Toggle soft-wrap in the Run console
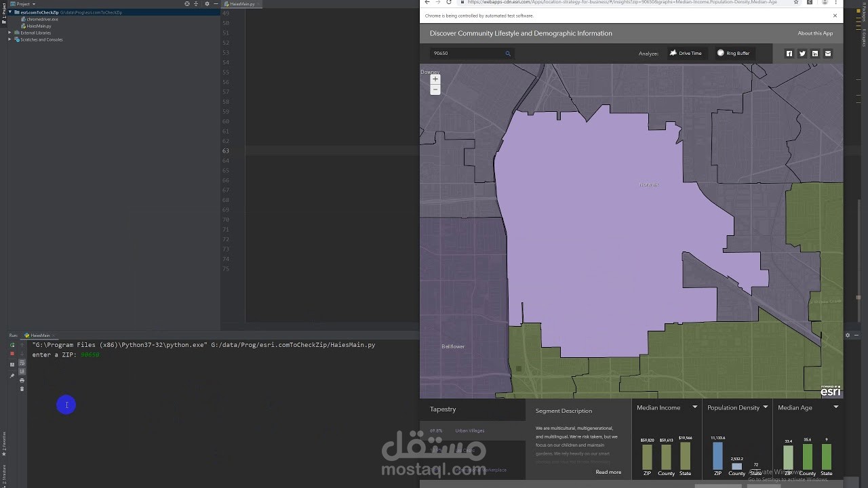 coord(22,363)
